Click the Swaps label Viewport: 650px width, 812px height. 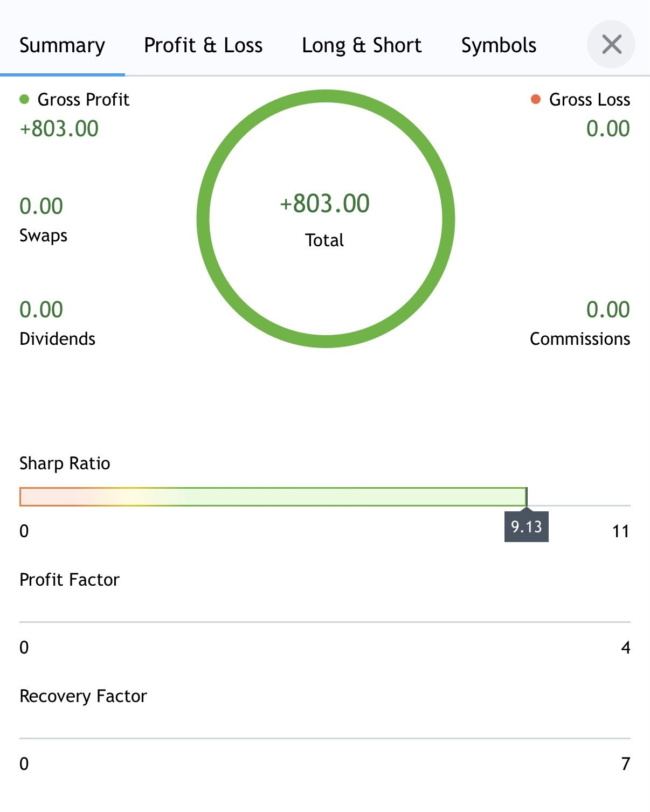pyautogui.click(x=44, y=235)
